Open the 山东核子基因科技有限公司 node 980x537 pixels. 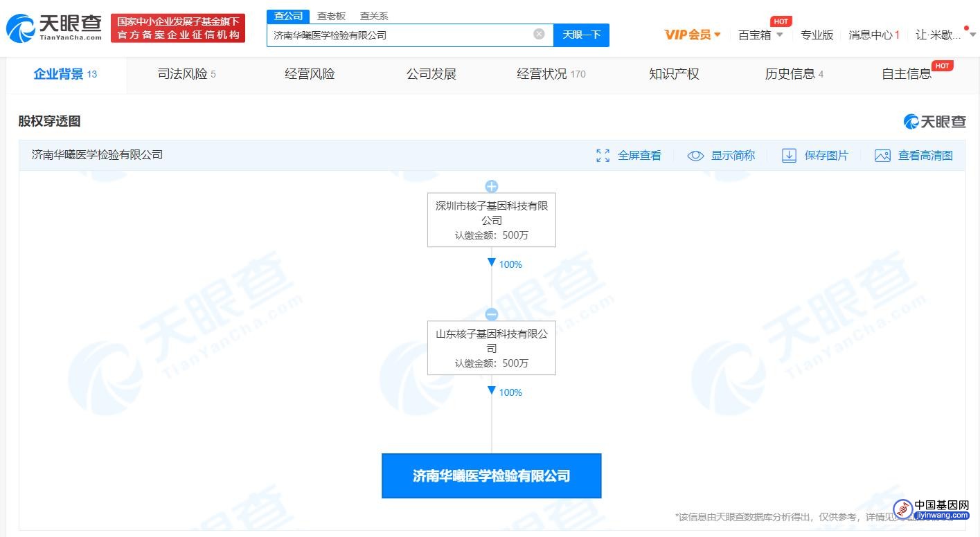coord(492,348)
